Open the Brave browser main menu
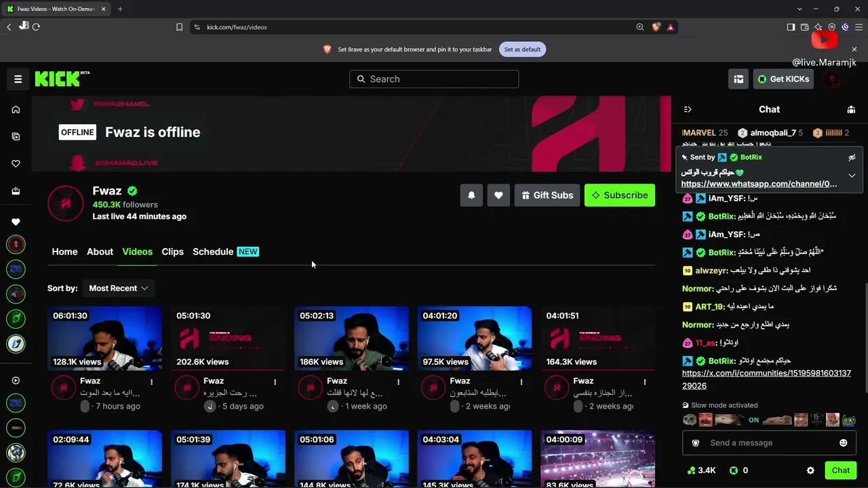The image size is (868, 488). tap(859, 27)
